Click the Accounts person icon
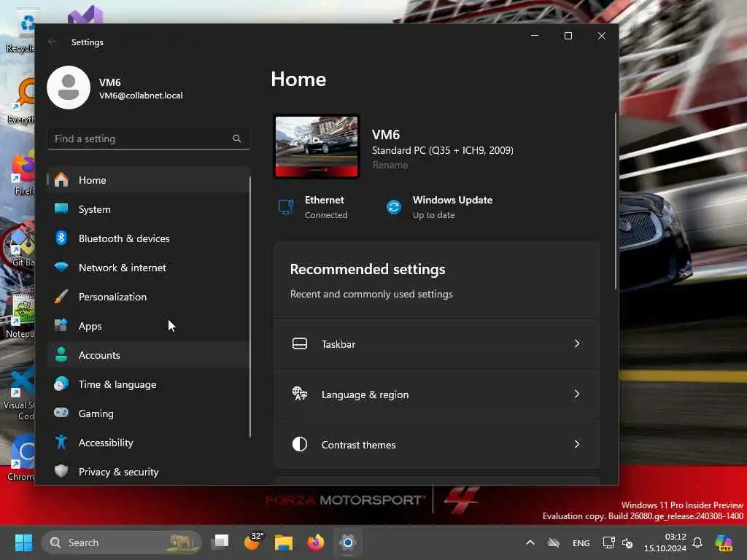The height and width of the screenshot is (560, 747). tap(61, 355)
